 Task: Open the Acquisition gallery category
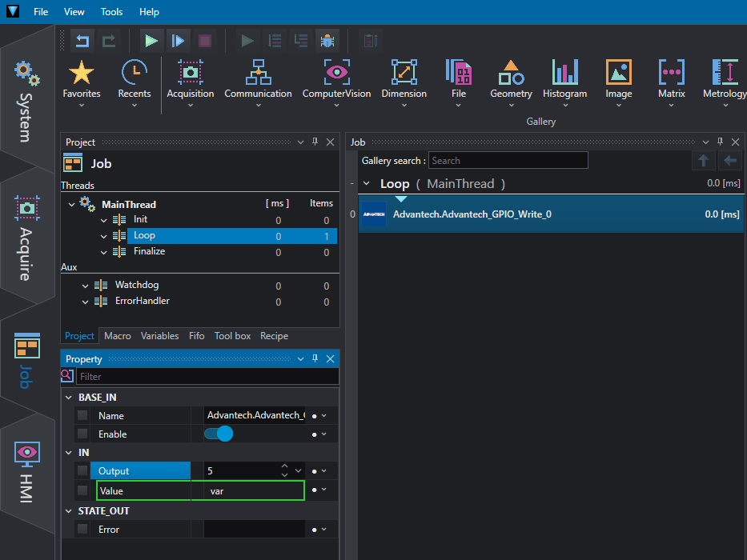pyautogui.click(x=191, y=80)
